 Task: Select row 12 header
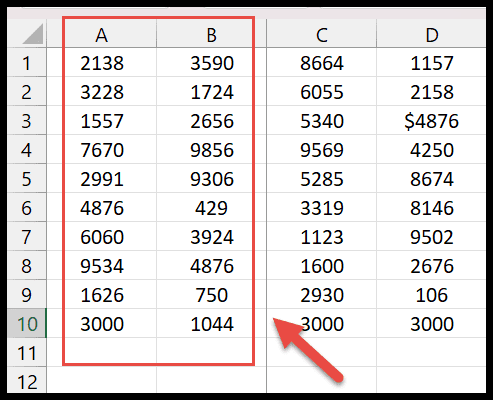tap(27, 380)
